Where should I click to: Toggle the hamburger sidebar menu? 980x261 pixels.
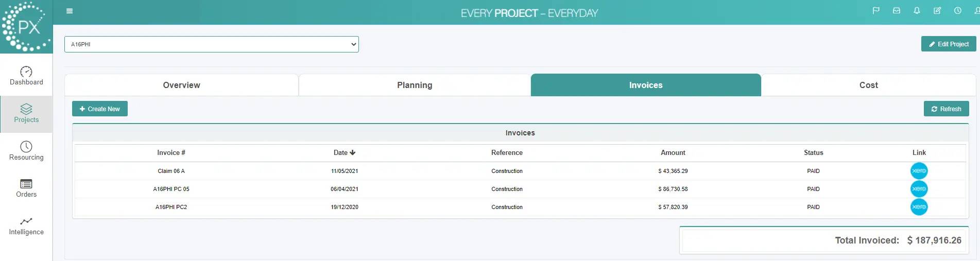pyautogui.click(x=70, y=11)
